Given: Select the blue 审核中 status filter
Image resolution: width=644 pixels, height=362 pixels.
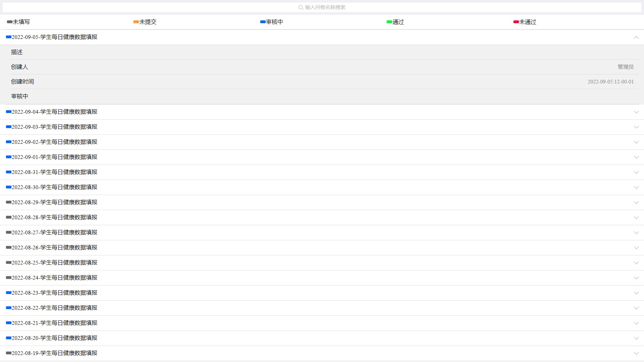Looking at the screenshot, I should pos(271,22).
